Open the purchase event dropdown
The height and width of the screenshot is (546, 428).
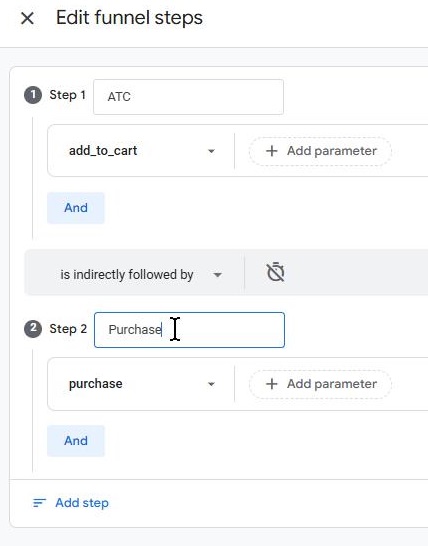tap(141, 384)
